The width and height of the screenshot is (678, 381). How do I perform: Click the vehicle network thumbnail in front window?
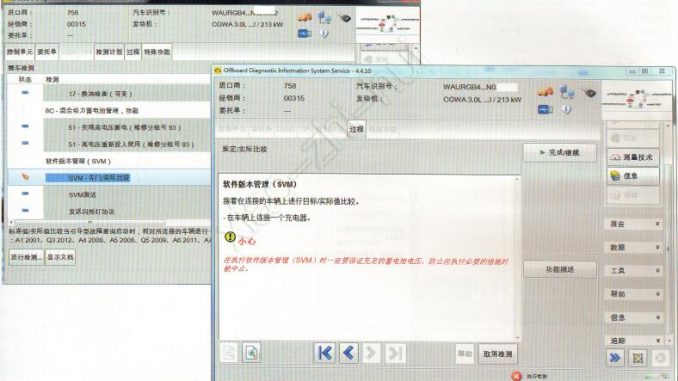pos(636,99)
